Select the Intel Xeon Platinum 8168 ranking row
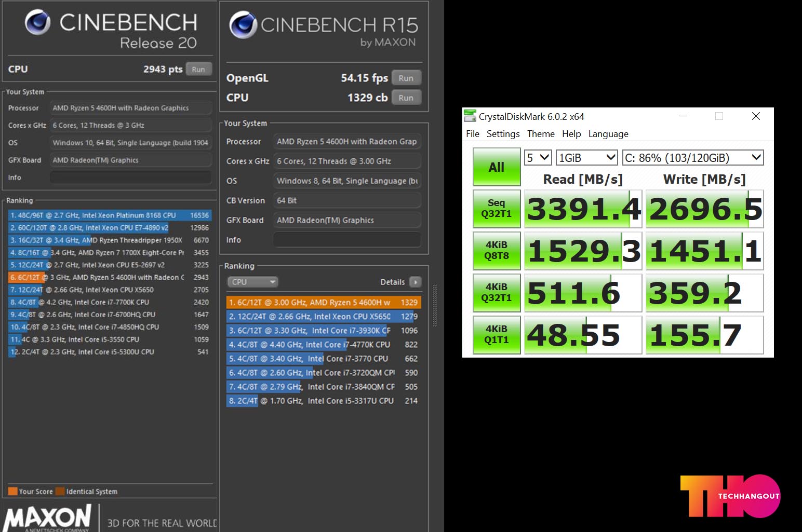 (109, 215)
